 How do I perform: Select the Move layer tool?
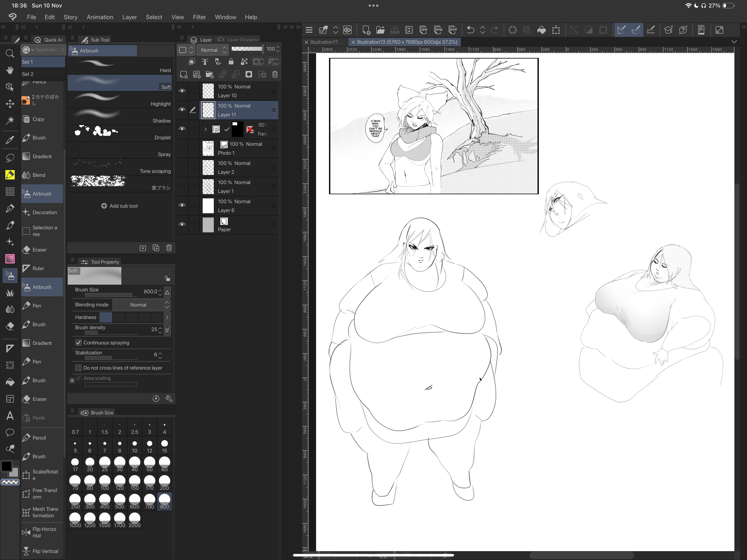coord(10,104)
